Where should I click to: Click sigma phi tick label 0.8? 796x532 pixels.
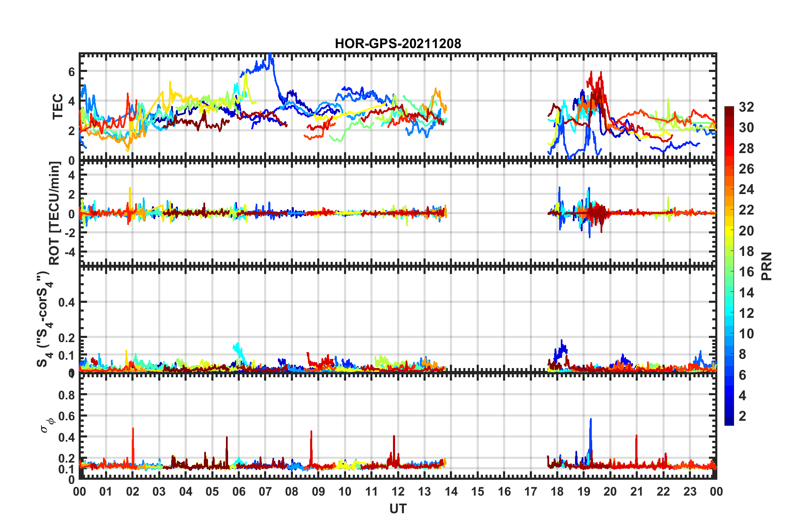(67, 395)
